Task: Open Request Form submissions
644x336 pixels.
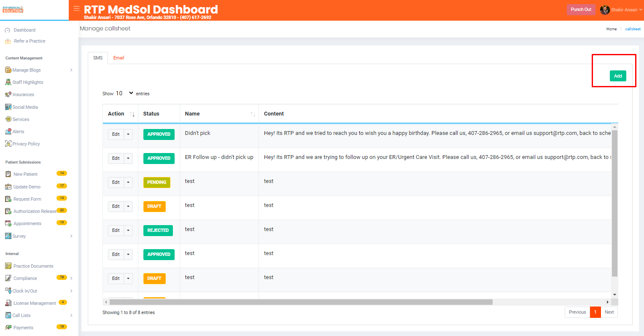Action: point(27,199)
